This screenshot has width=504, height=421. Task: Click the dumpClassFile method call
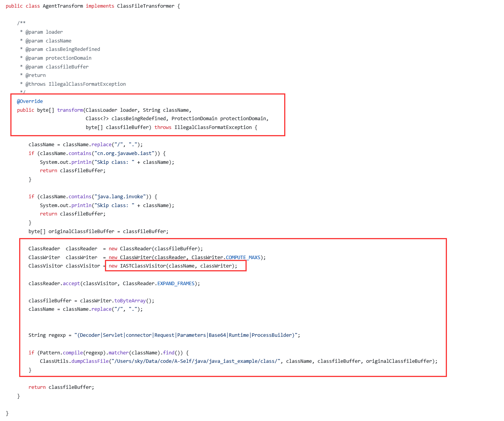point(90,361)
